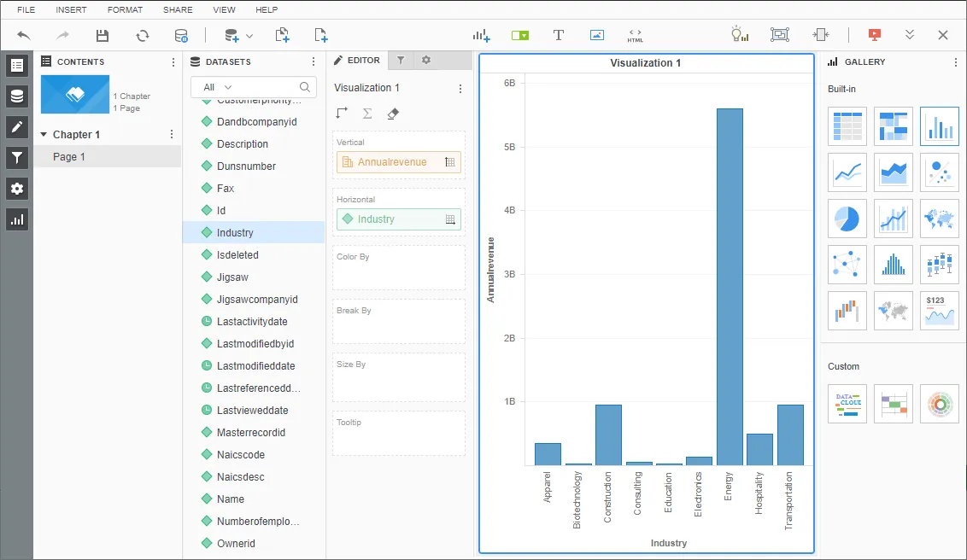Pick the Data Cloud custom visualization
Viewport: 967px width, 560px height.
[847, 403]
